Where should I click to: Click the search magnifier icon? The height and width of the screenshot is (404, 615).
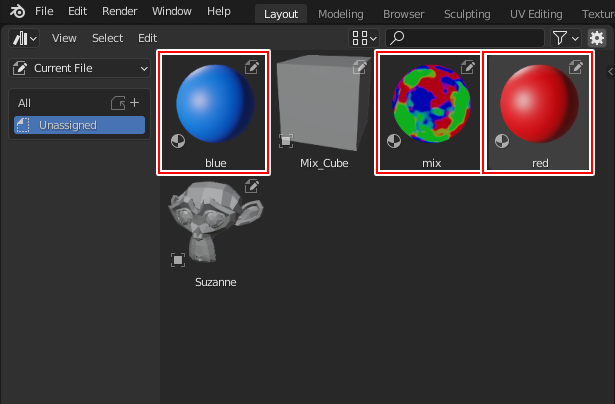tap(396, 38)
